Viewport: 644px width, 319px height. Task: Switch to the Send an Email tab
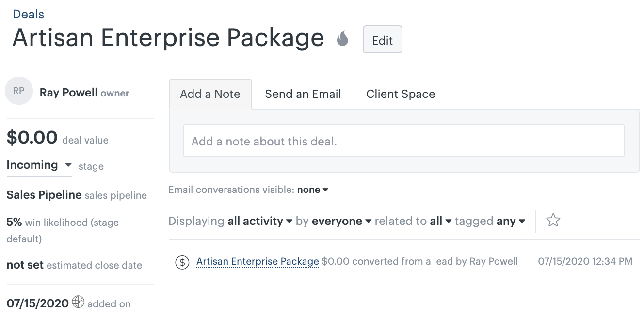click(x=303, y=94)
